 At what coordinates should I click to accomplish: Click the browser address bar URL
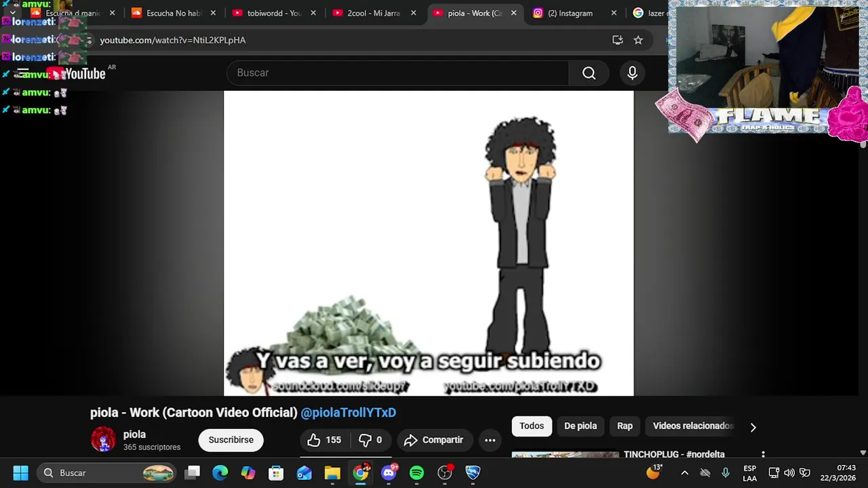pyautogui.click(x=173, y=40)
